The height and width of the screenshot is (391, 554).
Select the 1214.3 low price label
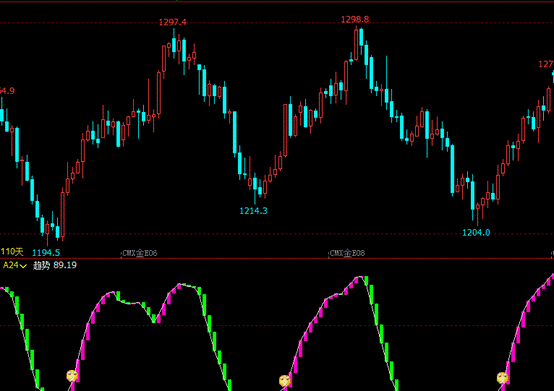click(253, 211)
